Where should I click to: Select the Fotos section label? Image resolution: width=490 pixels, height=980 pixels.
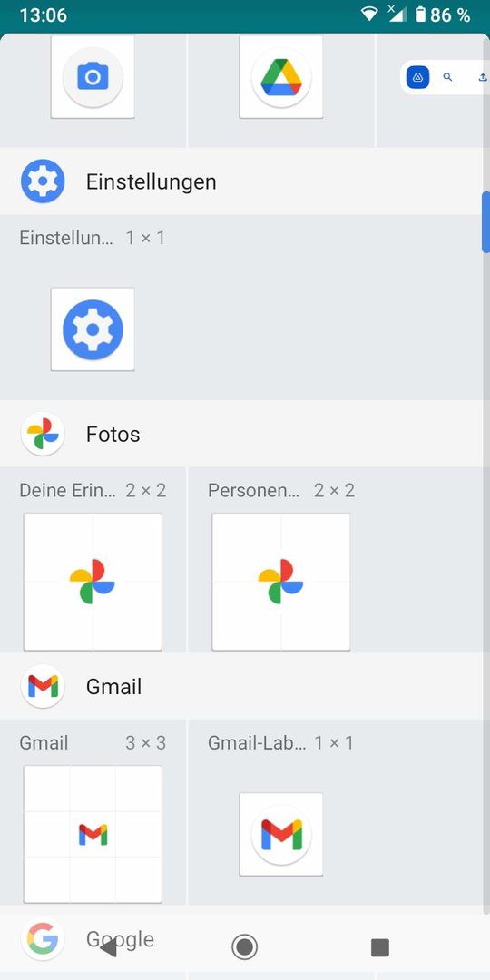113,435
